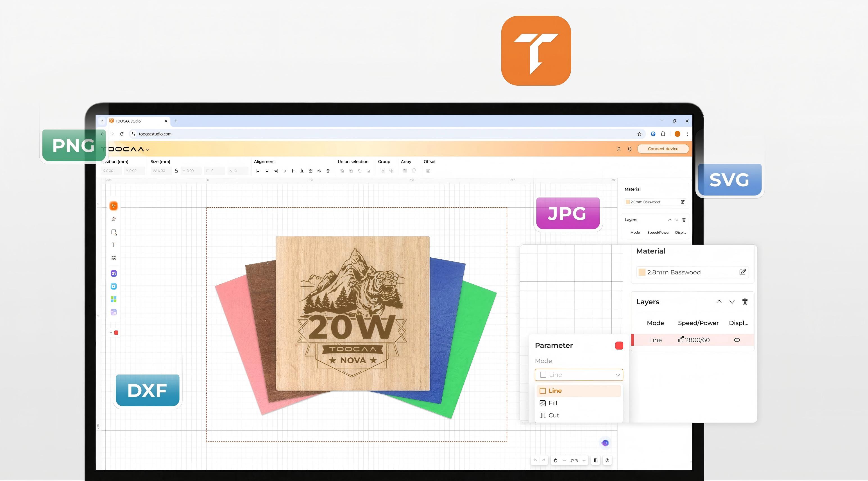This screenshot has width=868, height=481.
Task: Edit material in the small sidebar panel
Action: (x=683, y=202)
